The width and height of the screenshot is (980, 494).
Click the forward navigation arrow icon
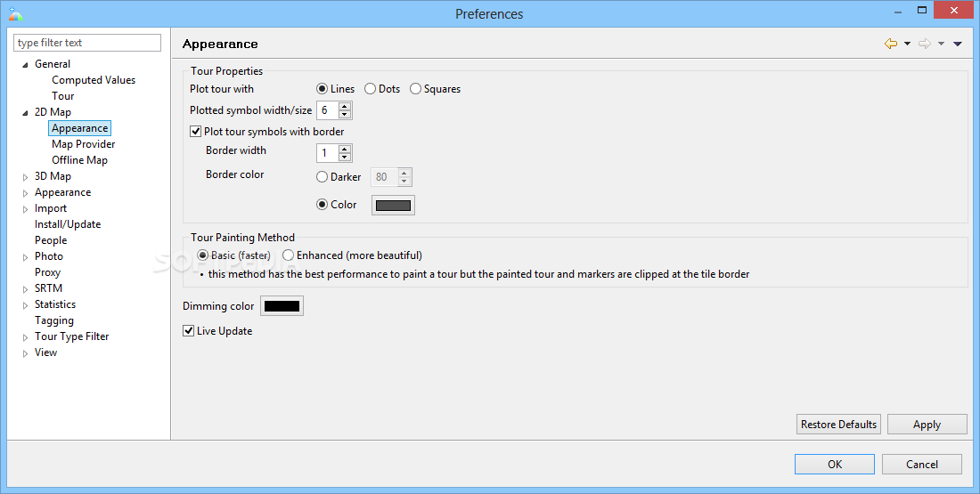[925, 44]
